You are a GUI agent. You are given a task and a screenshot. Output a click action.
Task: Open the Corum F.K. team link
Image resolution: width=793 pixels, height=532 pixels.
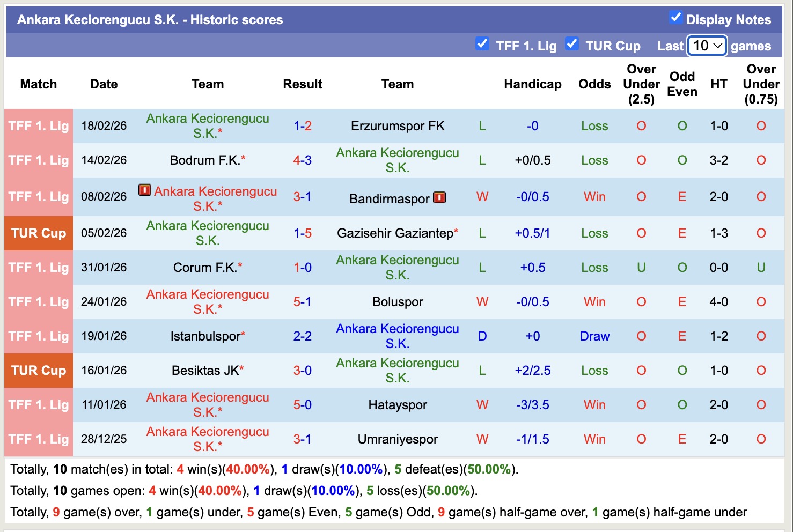click(x=207, y=267)
